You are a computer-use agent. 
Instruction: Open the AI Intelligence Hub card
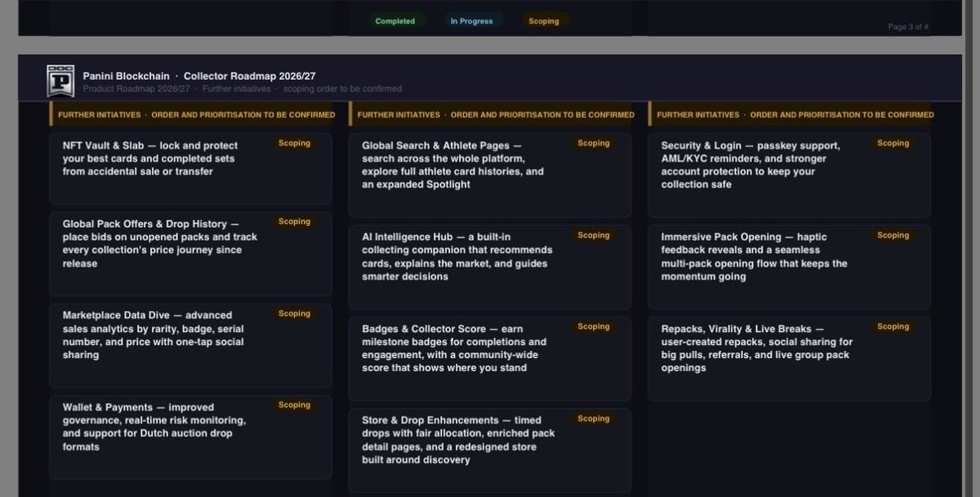pyautogui.click(x=490, y=267)
